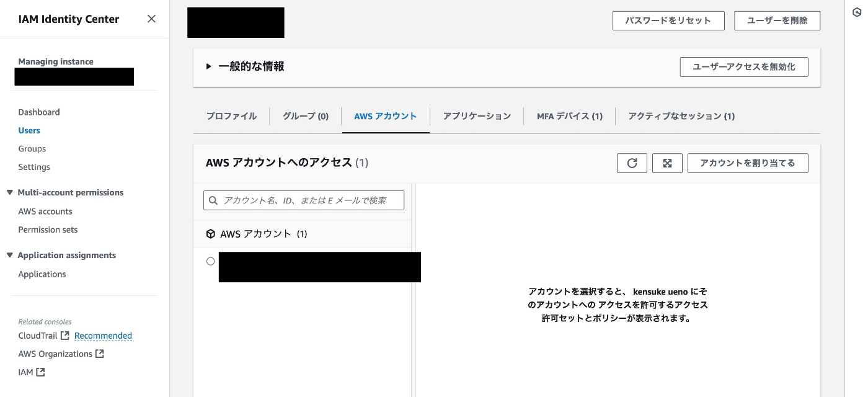Open AWS accounts in the sidebar
Image resolution: width=868 pixels, height=397 pixels.
pyautogui.click(x=45, y=212)
